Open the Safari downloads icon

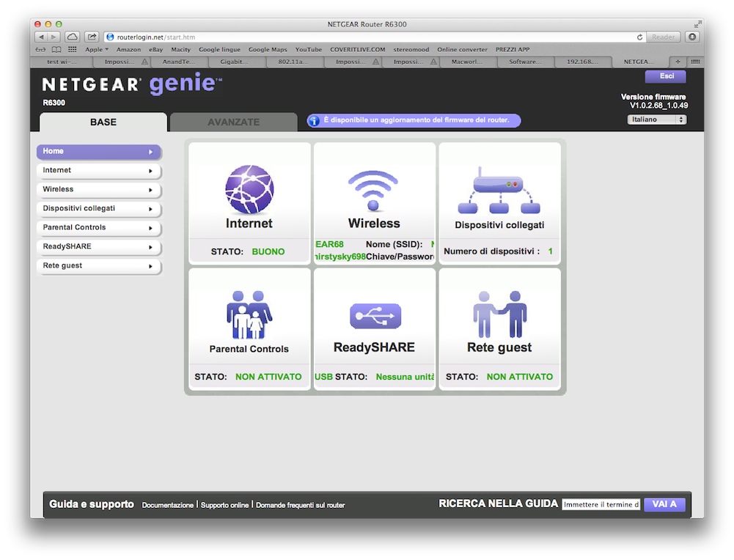click(x=692, y=37)
